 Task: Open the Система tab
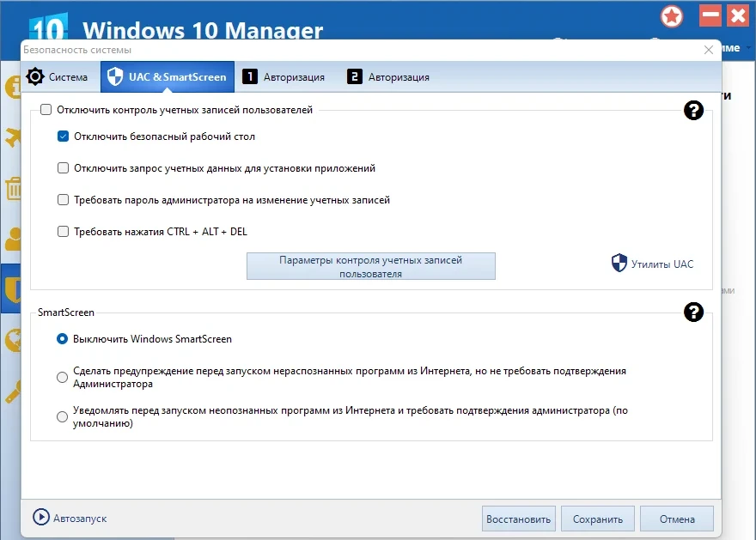(58, 77)
